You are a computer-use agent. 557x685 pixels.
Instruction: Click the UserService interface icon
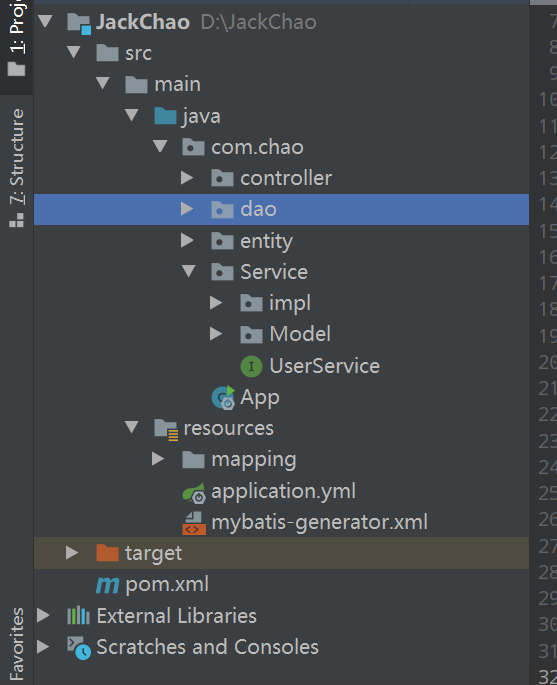click(x=251, y=366)
